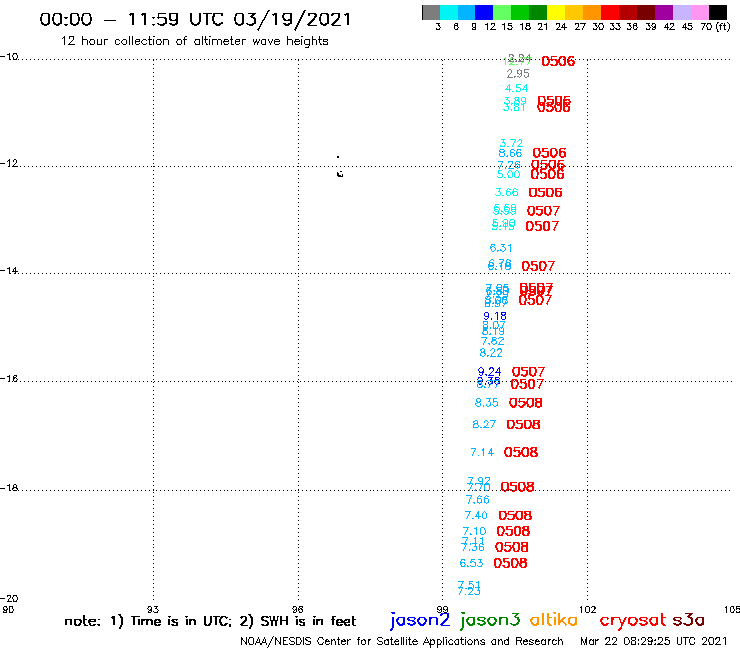Select the wave height value '5.00'
This screenshot has width=740, height=650.
(508, 174)
